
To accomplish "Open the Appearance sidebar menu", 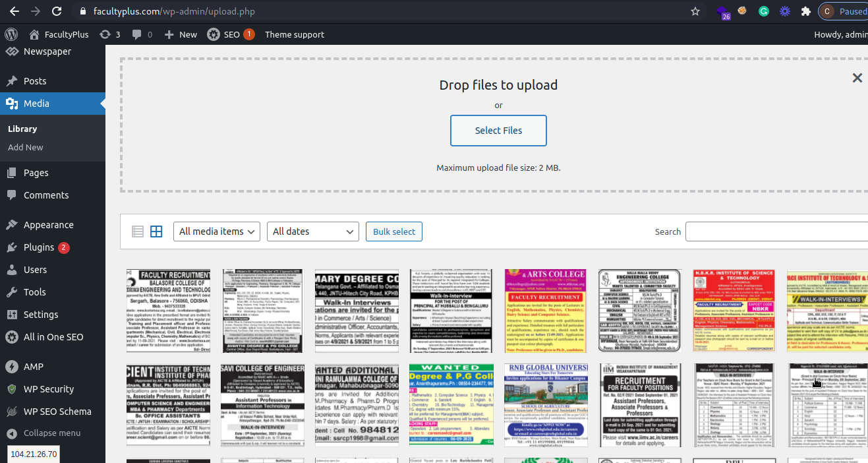I will coord(53,225).
